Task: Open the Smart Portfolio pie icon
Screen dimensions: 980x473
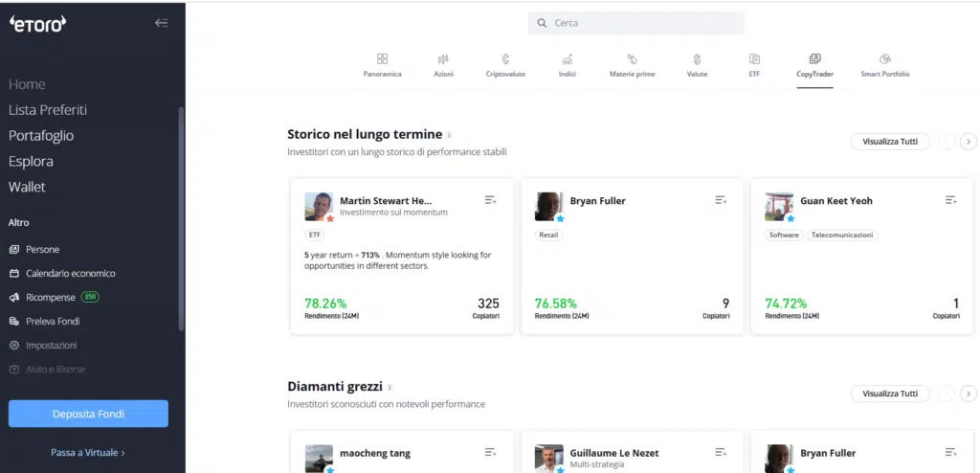Action: tap(884, 58)
